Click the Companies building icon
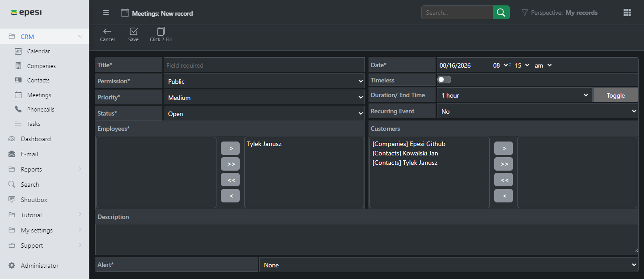 click(x=18, y=66)
